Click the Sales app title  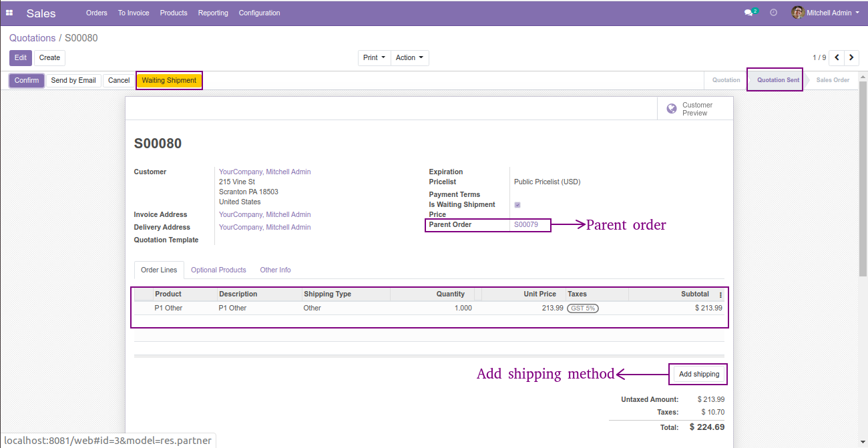pyautogui.click(x=41, y=13)
